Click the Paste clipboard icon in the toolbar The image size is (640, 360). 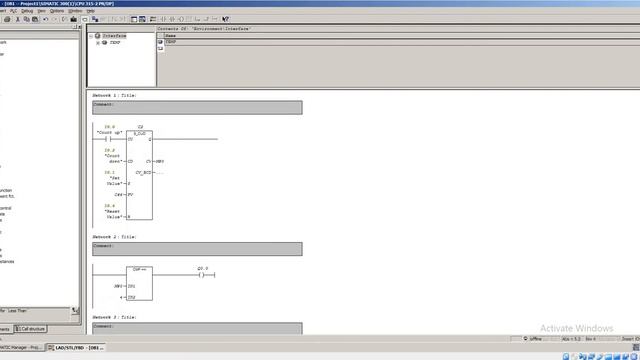(x=35, y=19)
